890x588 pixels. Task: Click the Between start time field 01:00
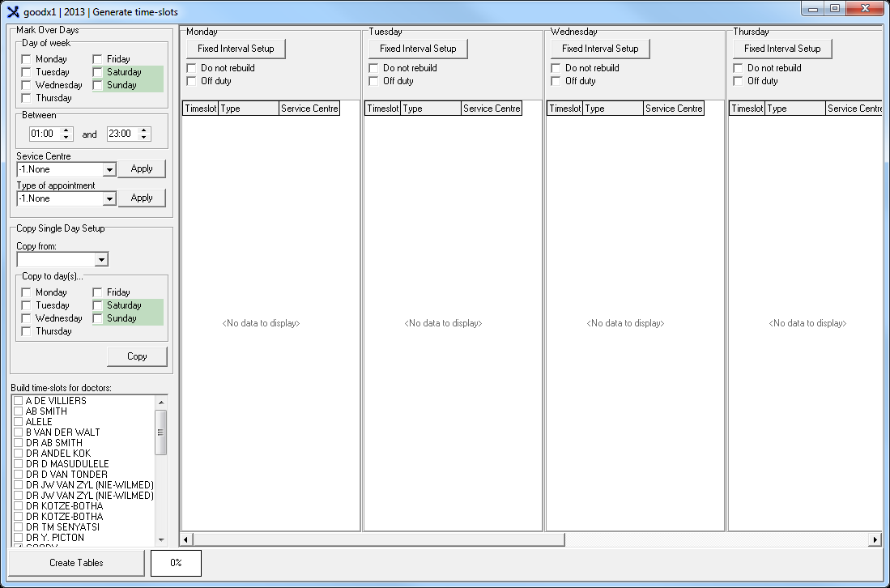point(44,134)
